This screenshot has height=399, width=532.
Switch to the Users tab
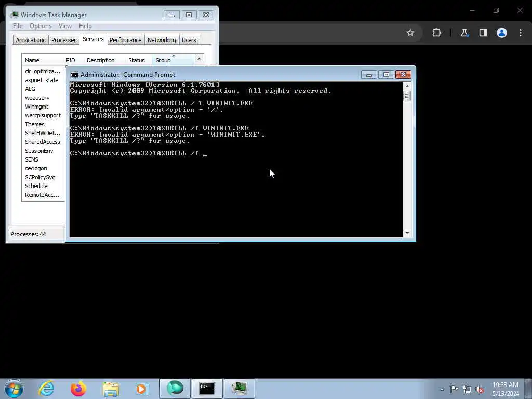[x=189, y=40]
